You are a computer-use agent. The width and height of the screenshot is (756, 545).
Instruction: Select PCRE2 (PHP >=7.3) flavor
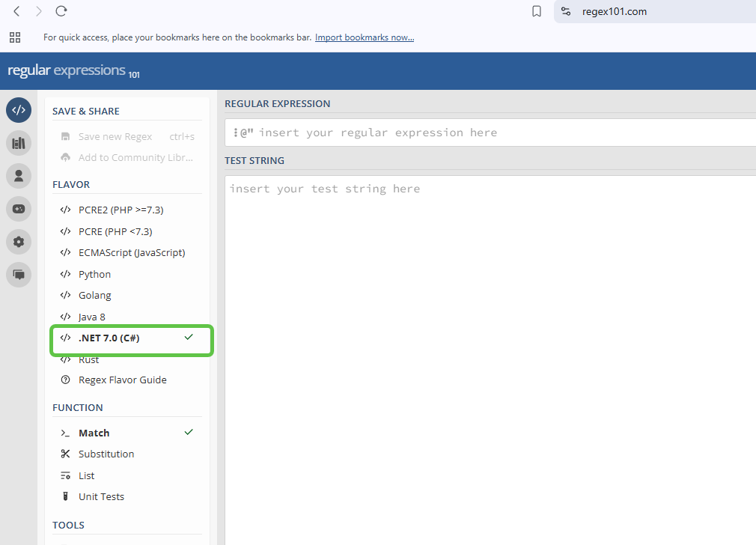tap(121, 210)
